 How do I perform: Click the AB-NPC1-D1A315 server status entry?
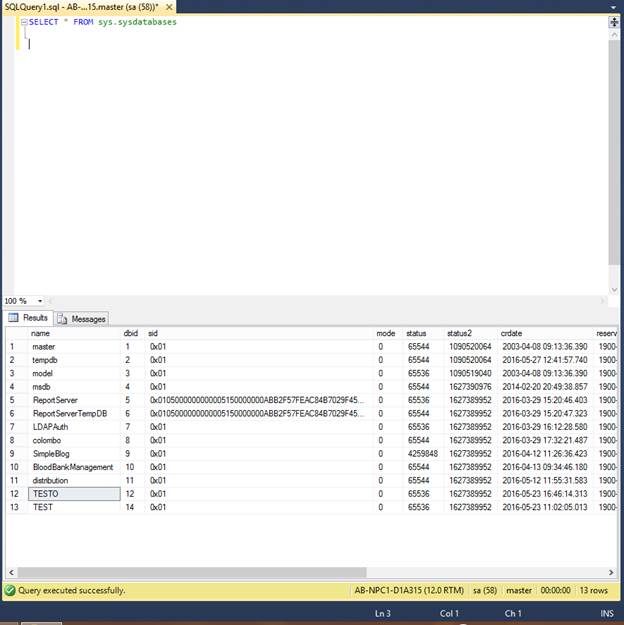pos(409,590)
